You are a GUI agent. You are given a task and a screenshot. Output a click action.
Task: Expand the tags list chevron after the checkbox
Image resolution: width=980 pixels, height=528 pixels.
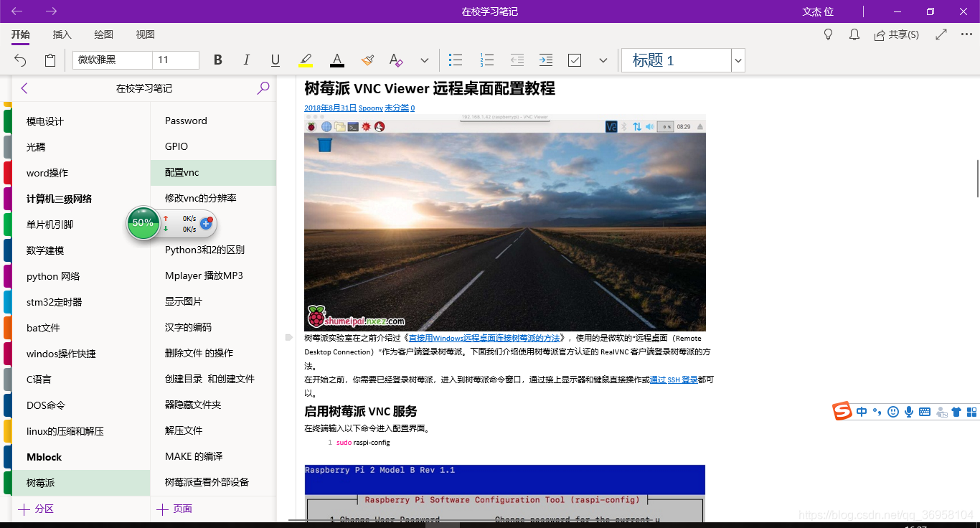tap(603, 60)
